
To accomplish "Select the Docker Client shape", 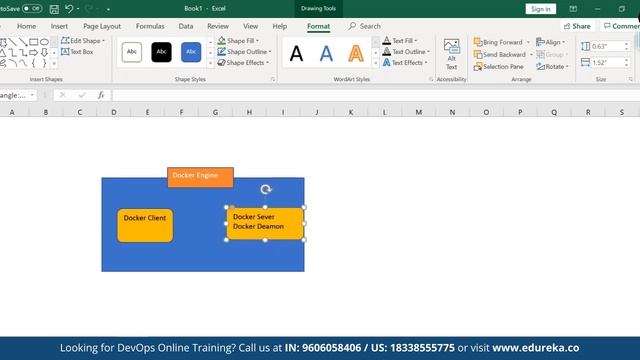I will (145, 226).
